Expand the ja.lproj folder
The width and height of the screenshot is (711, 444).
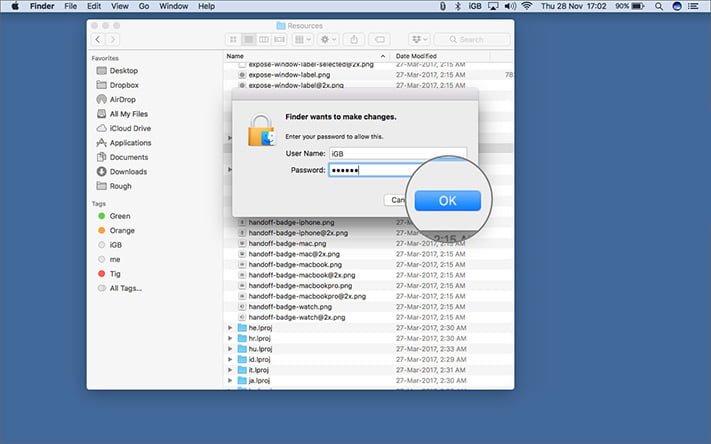tap(230, 381)
